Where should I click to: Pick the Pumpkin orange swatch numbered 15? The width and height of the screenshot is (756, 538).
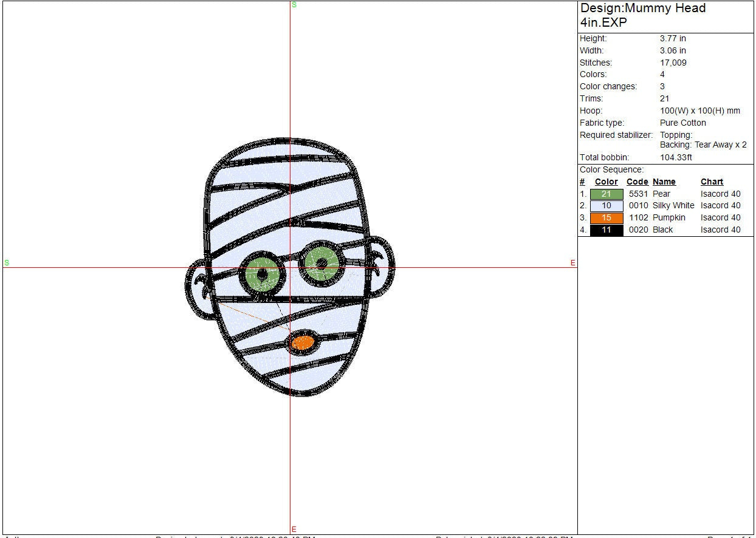[x=607, y=218]
